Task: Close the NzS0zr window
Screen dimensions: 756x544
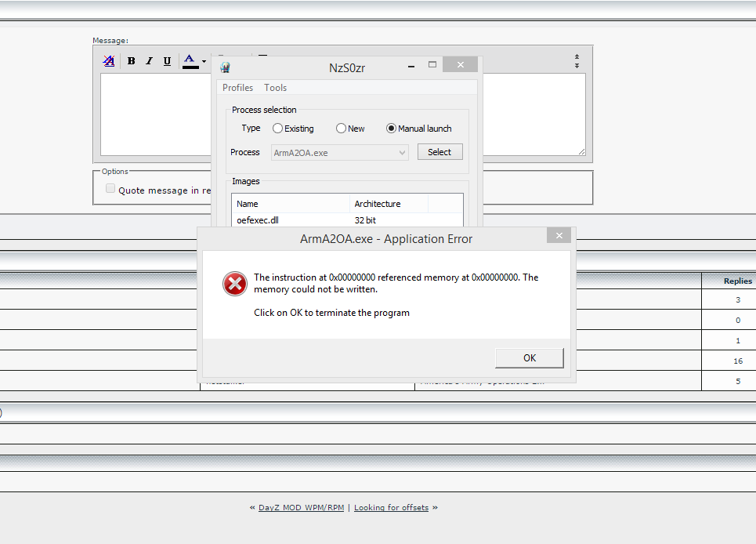Action: tap(460, 64)
